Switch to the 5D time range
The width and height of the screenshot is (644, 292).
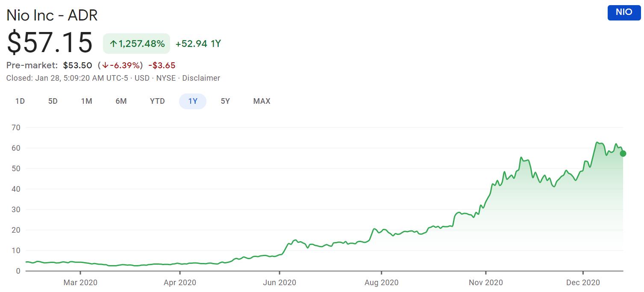53,101
